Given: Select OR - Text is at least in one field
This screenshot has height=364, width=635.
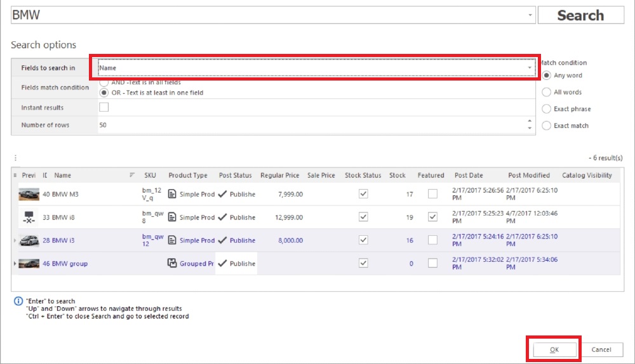Looking at the screenshot, I should click(x=104, y=93).
